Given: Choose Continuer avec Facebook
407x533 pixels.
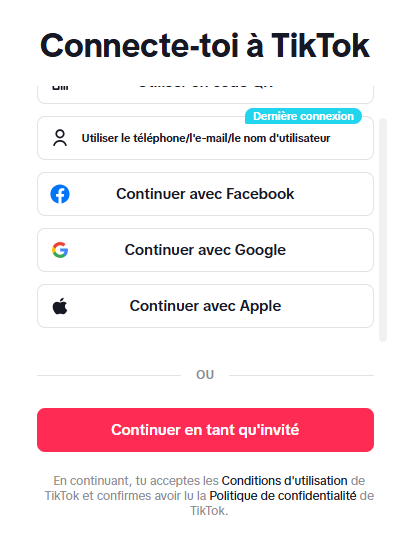Looking at the screenshot, I should tap(205, 194).
